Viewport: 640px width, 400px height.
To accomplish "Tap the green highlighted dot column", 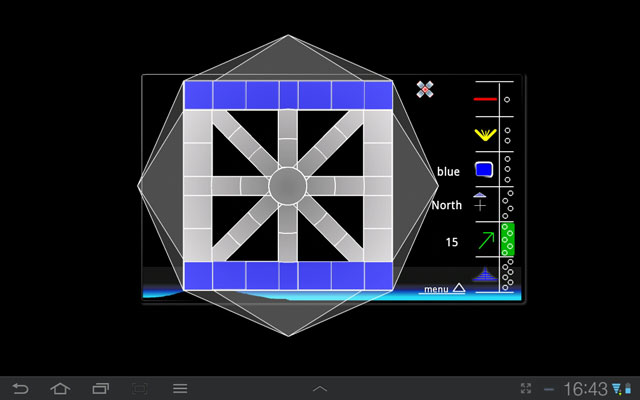I will point(507,239).
